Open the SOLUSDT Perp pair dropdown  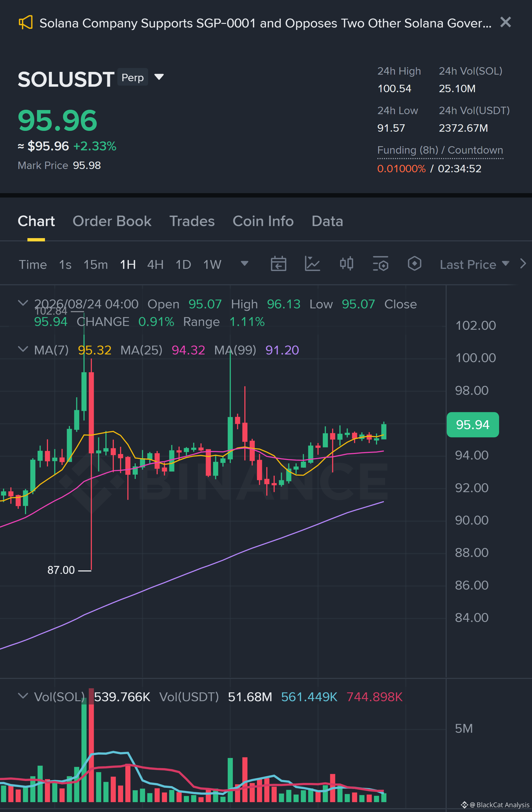(159, 77)
